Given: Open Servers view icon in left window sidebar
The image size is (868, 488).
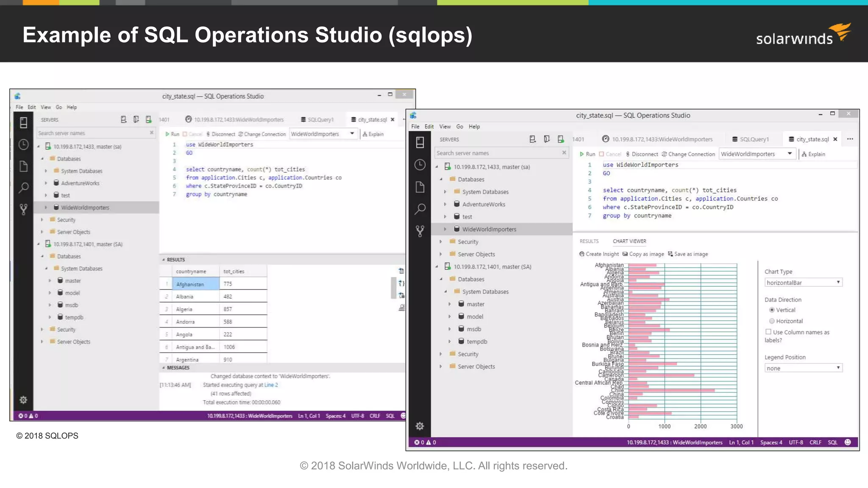Looking at the screenshot, I should click(x=23, y=123).
